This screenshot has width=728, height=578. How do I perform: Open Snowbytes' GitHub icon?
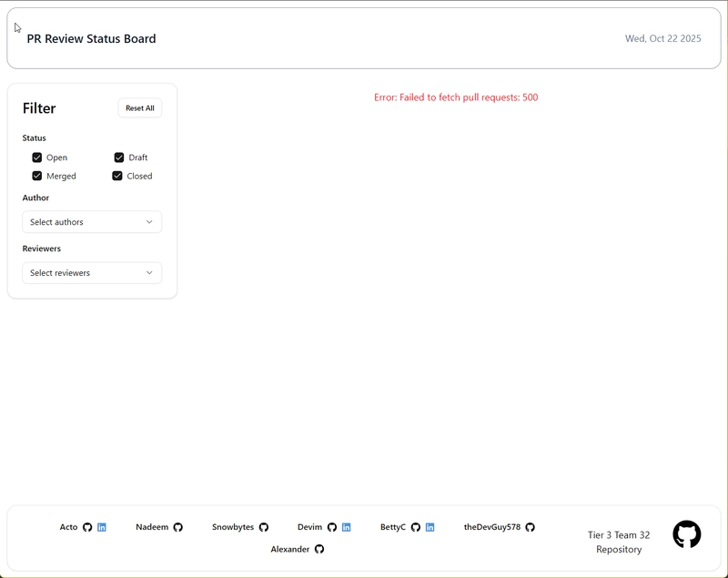click(264, 527)
